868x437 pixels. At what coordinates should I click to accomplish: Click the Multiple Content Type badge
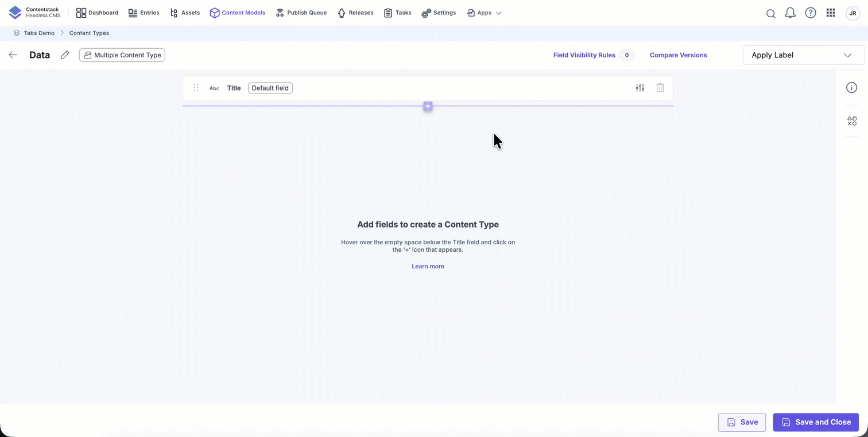(122, 55)
